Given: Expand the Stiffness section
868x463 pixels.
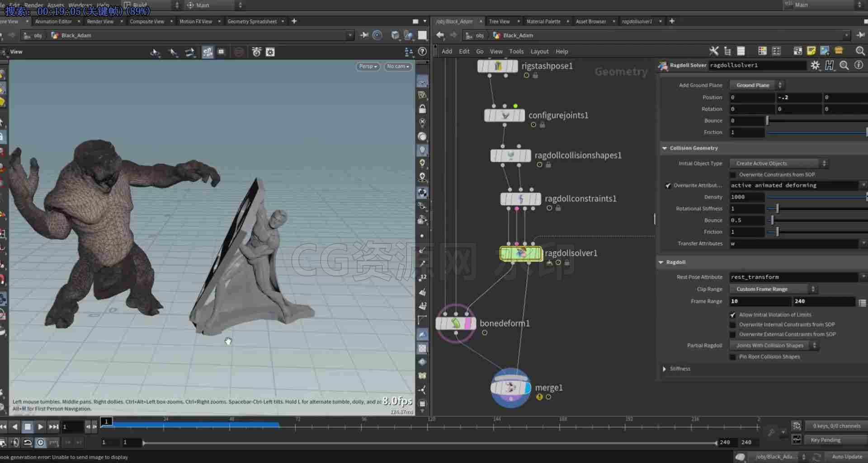Looking at the screenshot, I should point(664,369).
